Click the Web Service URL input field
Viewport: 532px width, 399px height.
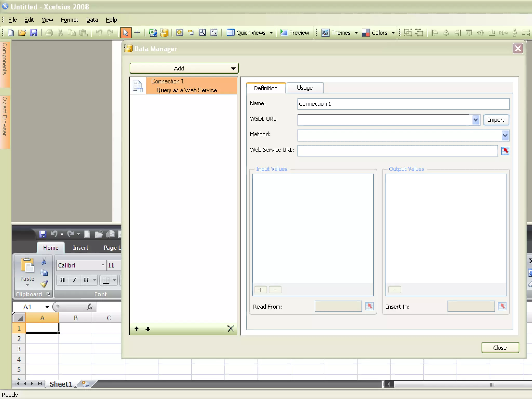[397, 151]
